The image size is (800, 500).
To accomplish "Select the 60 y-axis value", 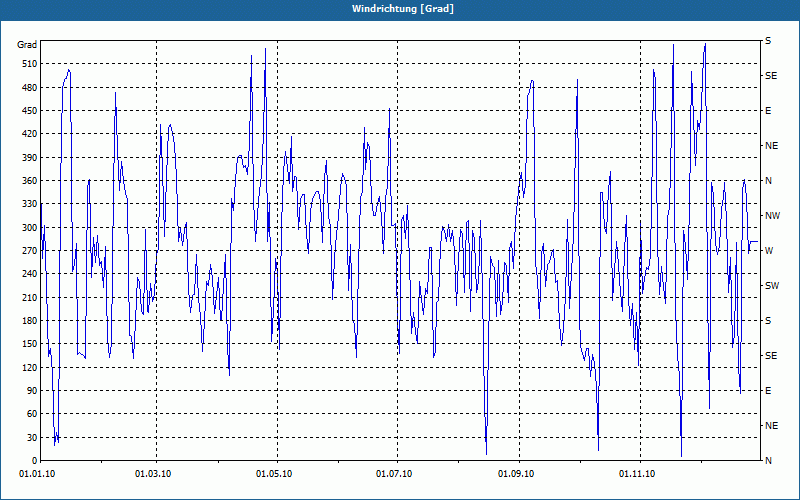I will coord(32,414).
